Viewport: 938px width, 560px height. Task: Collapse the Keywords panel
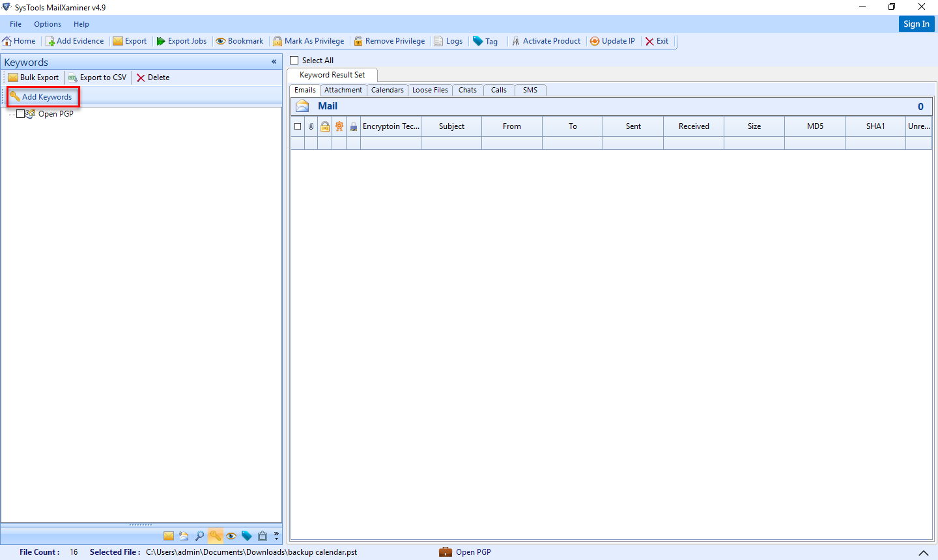[x=274, y=62]
